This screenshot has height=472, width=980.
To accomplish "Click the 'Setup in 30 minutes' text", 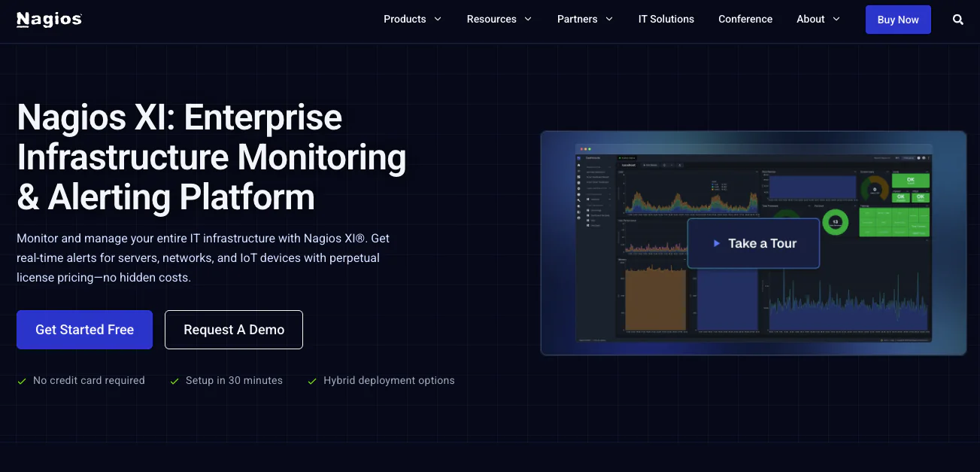I will tap(234, 381).
